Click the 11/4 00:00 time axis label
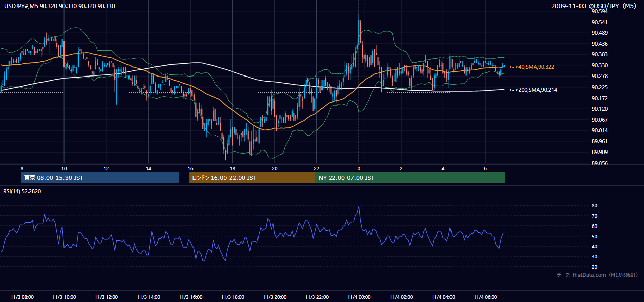The width and height of the screenshot is (644, 302). [358, 297]
